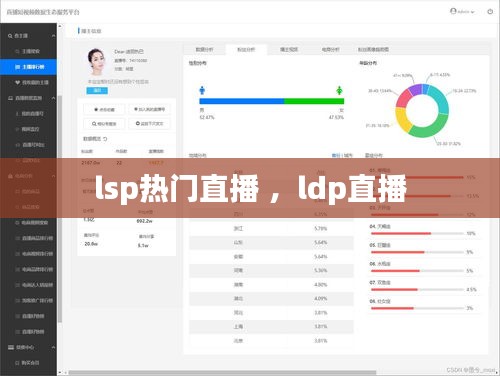This screenshot has width=500, height=376.
Task: Click the 北京 table row
Action: [x=271, y=341]
